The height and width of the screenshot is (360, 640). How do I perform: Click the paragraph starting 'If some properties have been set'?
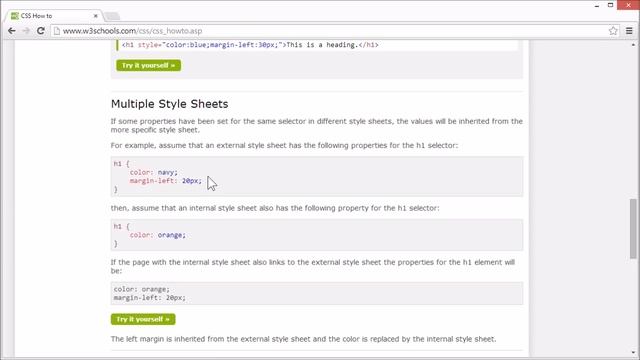317,126
